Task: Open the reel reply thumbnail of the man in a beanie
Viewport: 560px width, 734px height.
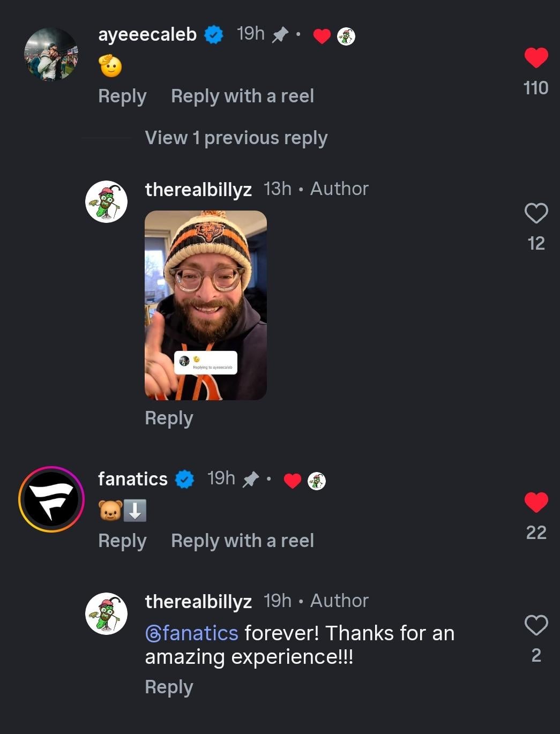Action: (x=206, y=305)
